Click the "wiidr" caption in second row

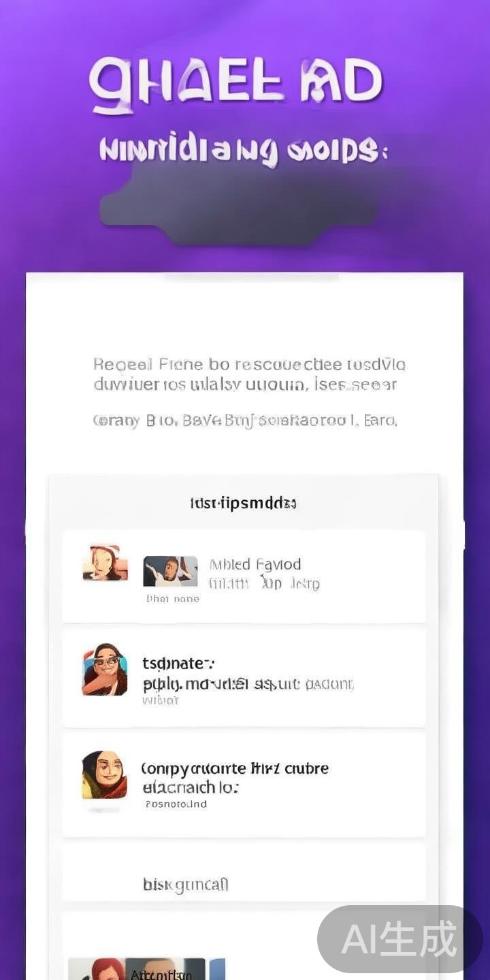point(160,700)
